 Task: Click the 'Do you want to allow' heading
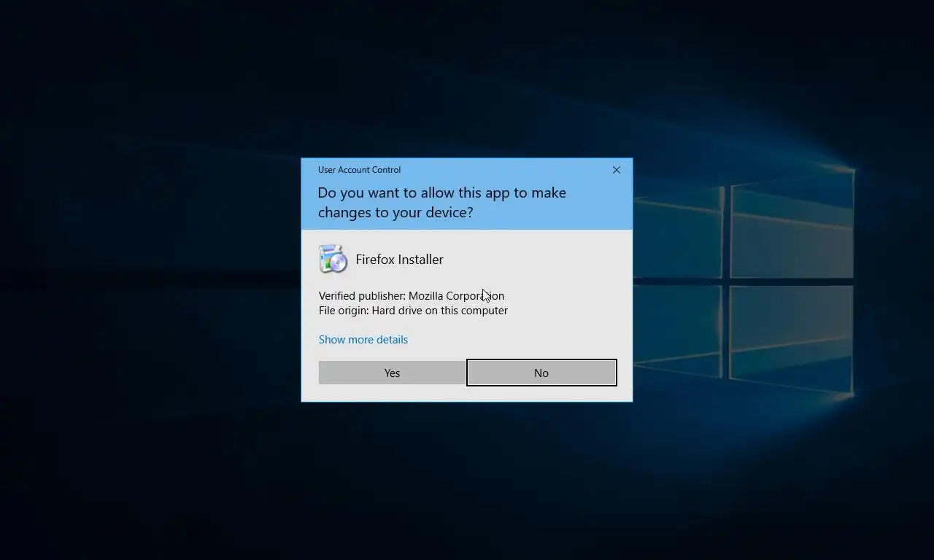pyautogui.click(x=442, y=203)
